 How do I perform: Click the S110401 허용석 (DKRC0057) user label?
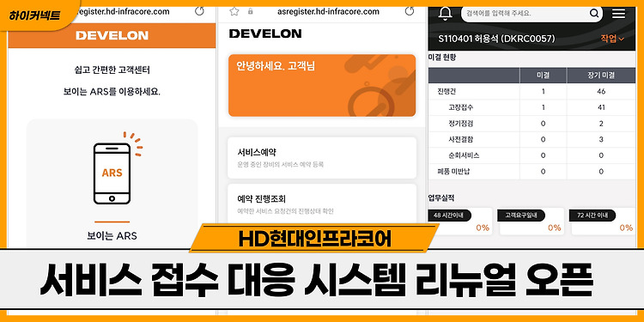(496, 39)
